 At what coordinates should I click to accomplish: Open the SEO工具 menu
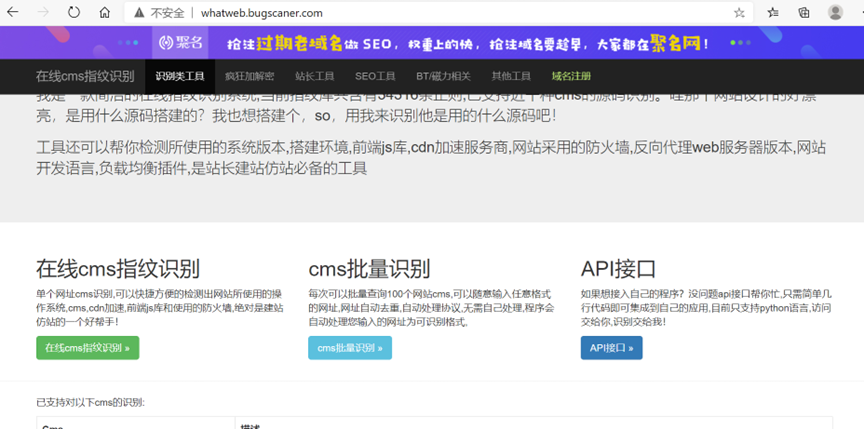[375, 76]
